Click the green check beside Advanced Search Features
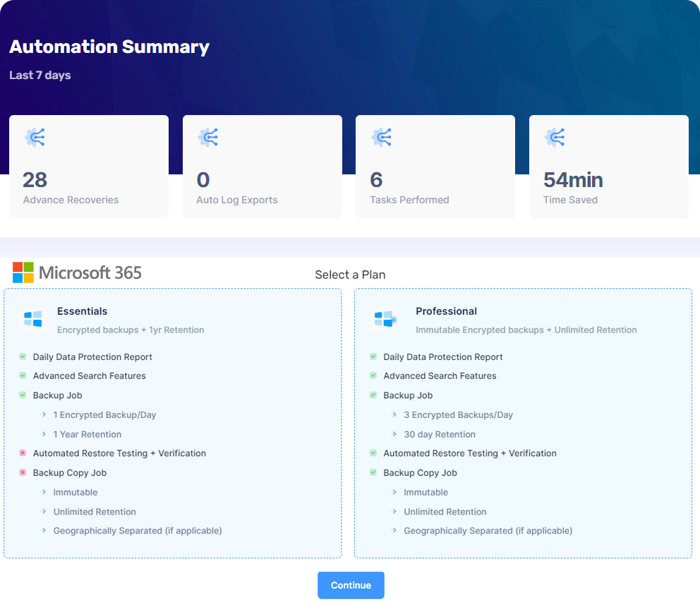The height and width of the screenshot is (605, 700). (x=23, y=376)
